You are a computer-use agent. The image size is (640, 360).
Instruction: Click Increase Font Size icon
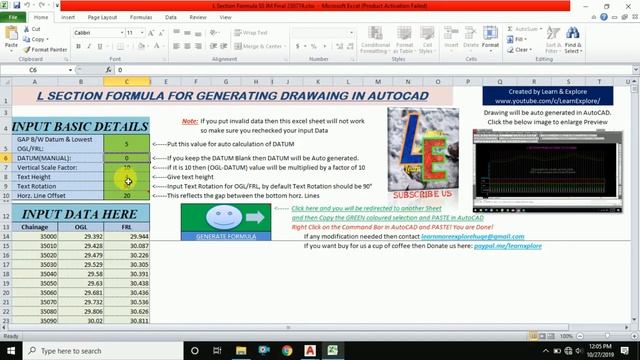coord(151,33)
